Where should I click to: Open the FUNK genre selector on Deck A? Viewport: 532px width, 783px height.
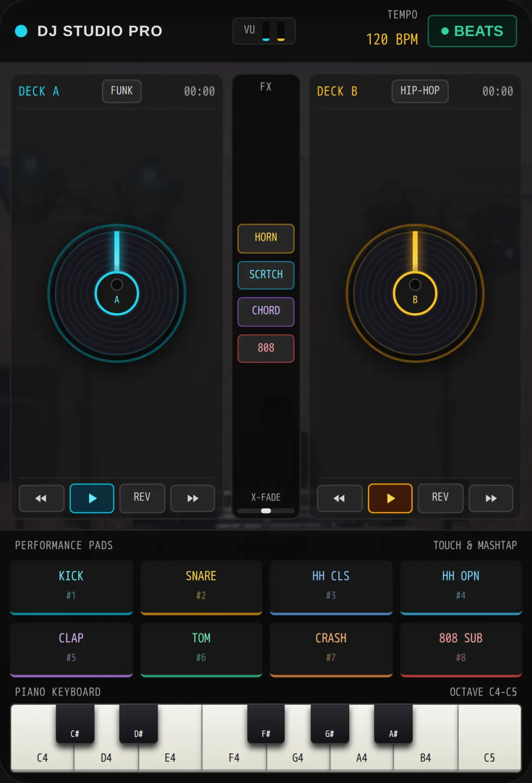[x=122, y=91]
